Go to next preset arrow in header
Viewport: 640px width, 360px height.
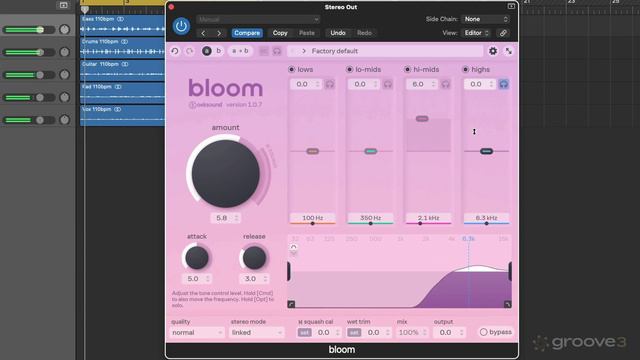pos(219,33)
